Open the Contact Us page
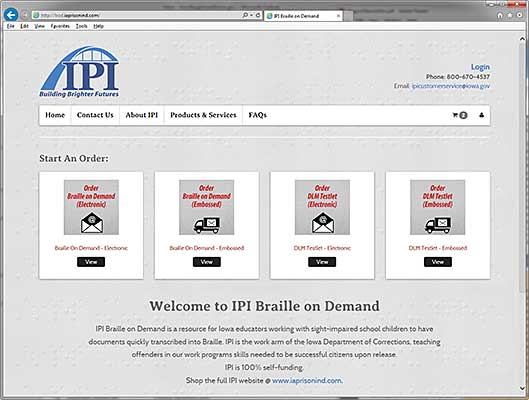The height and width of the screenshot is (400, 529). point(95,115)
